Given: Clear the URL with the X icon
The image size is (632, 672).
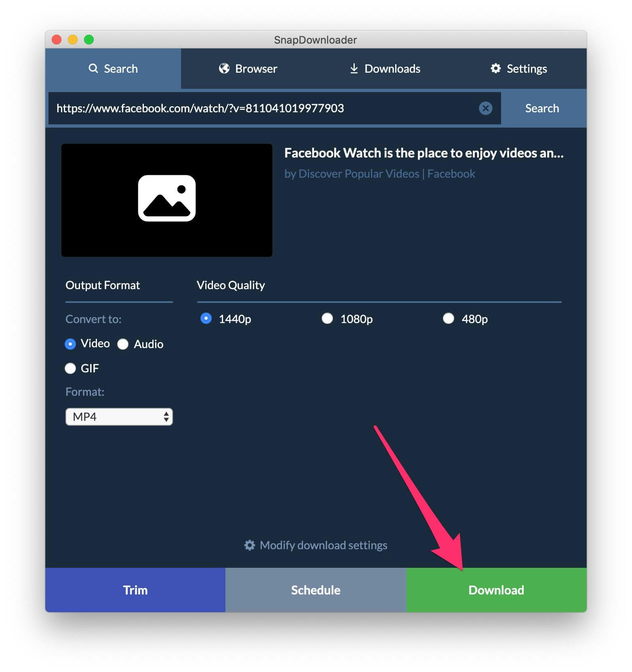Looking at the screenshot, I should tap(485, 108).
